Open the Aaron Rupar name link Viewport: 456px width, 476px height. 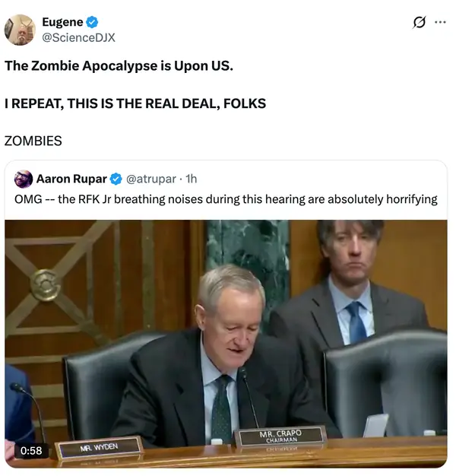click(x=71, y=179)
